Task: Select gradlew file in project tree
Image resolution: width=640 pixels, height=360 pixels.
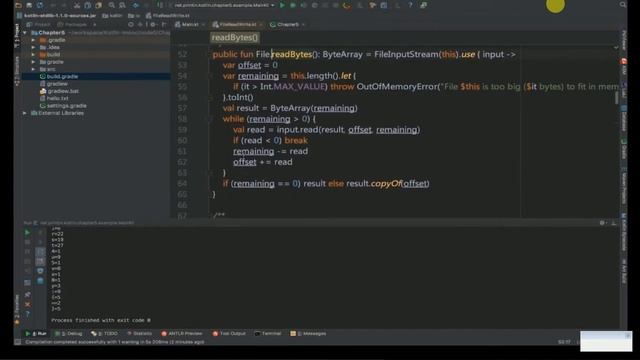Action: point(57,84)
